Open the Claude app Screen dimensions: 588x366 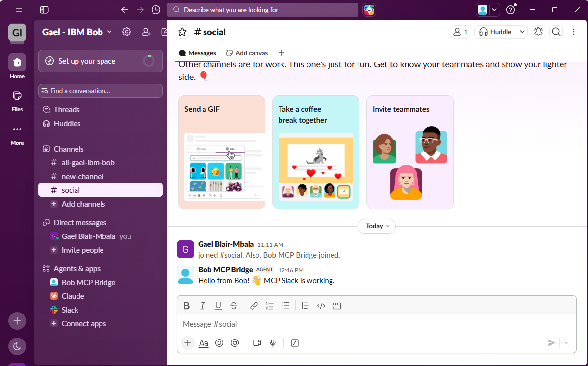[x=101, y=296]
